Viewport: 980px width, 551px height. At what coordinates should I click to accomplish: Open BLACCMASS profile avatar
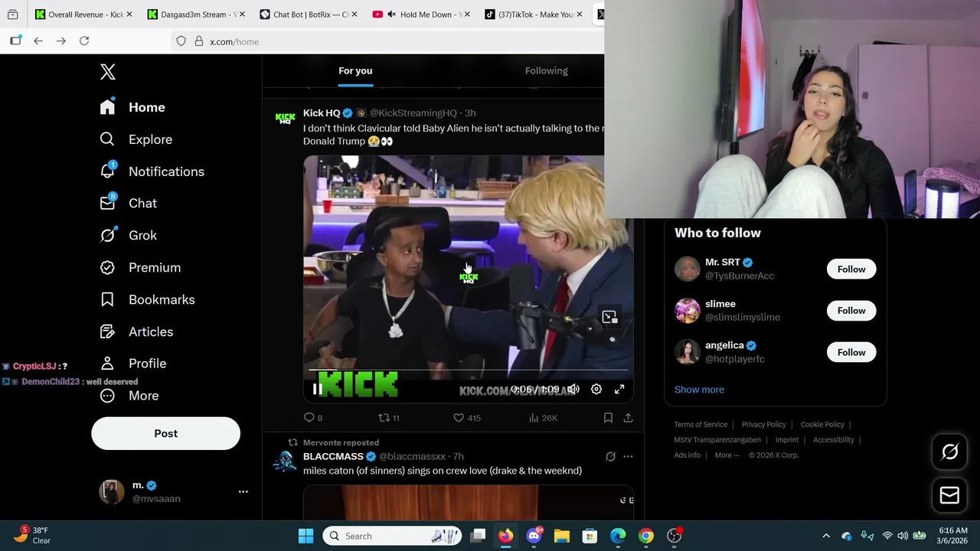(285, 461)
